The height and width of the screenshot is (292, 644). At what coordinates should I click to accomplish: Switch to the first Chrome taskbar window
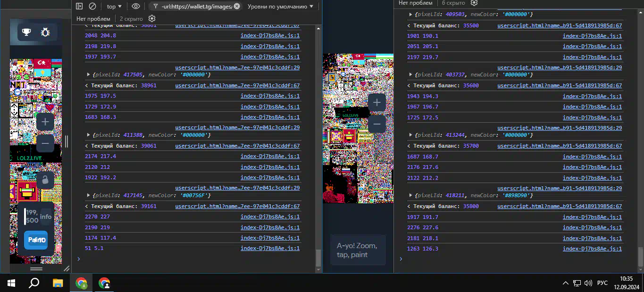pos(81,283)
